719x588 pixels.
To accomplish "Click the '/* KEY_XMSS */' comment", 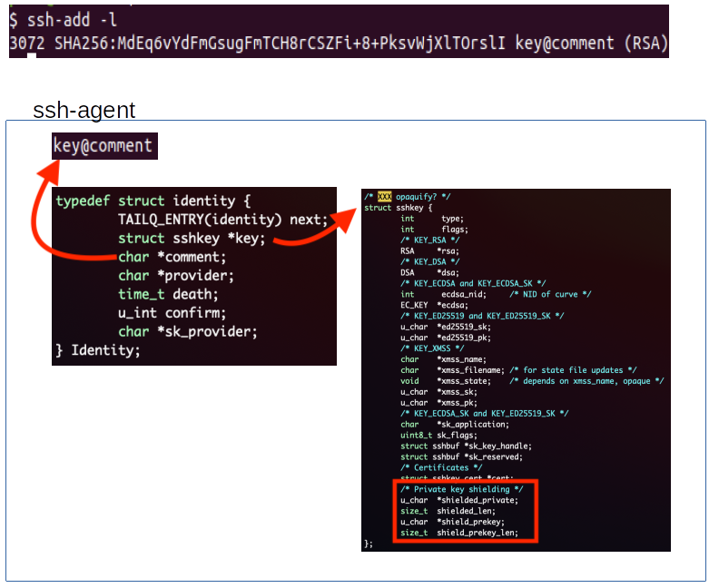I will click(432, 348).
